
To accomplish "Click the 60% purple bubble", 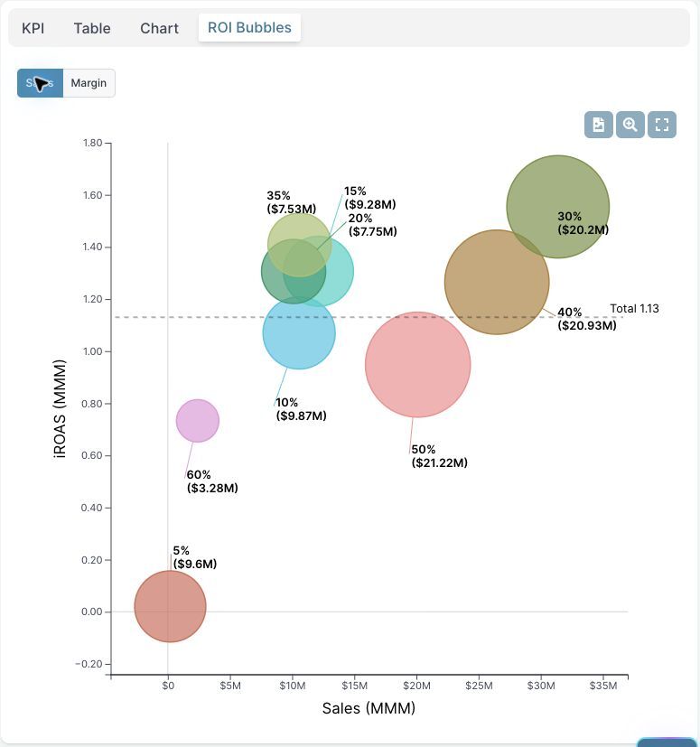I will 197,421.
